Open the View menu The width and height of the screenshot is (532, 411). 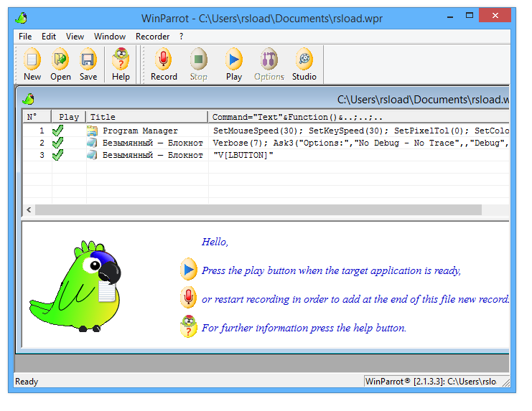pyautogui.click(x=75, y=37)
